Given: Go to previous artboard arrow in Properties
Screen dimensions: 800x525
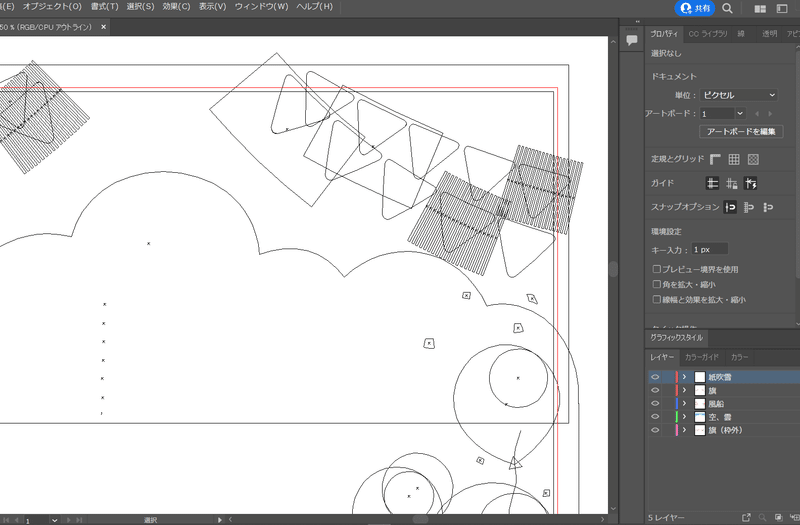Looking at the screenshot, I should [757, 114].
